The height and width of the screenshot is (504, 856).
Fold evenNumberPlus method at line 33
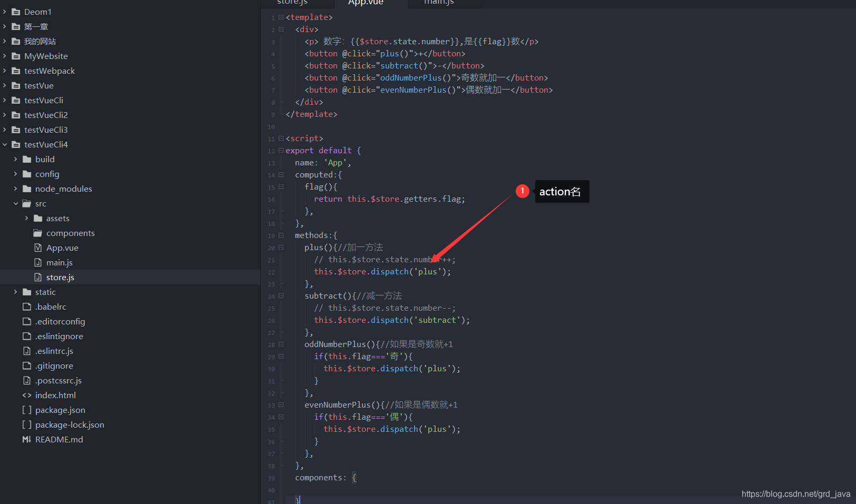point(281,405)
